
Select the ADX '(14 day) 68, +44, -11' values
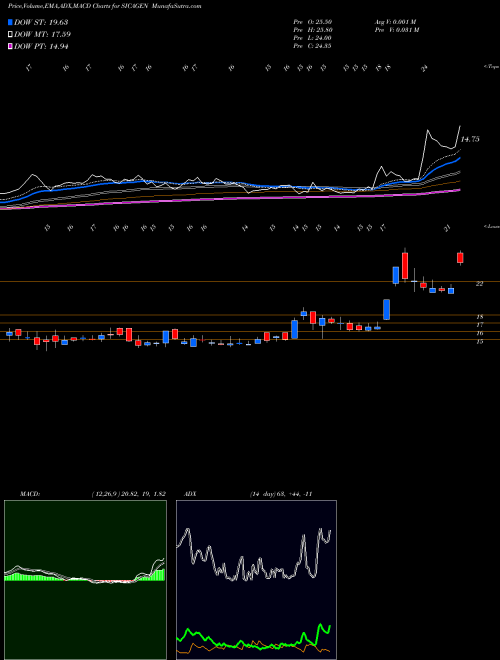click(281, 494)
